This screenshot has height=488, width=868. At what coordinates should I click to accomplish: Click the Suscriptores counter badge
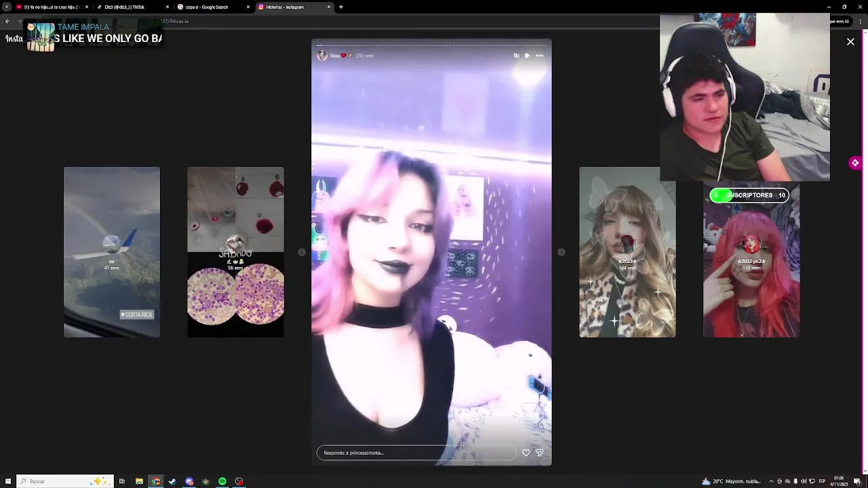(749, 195)
